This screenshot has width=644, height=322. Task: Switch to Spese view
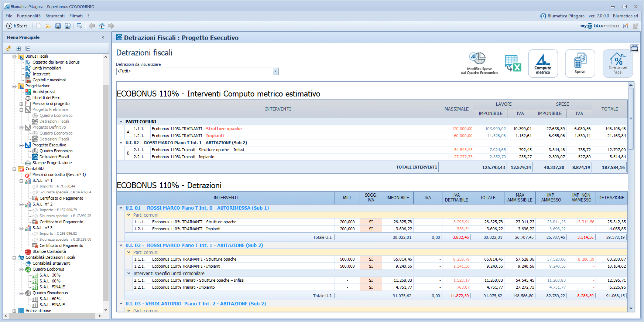coord(580,64)
